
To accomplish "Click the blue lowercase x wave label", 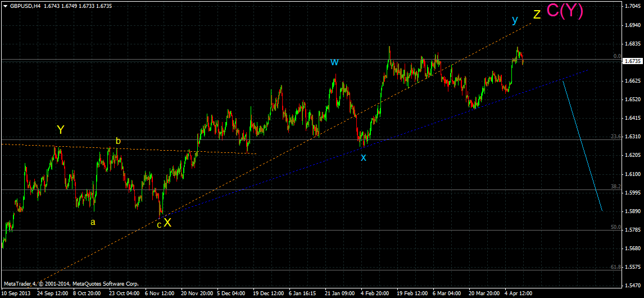I will 363,157.
